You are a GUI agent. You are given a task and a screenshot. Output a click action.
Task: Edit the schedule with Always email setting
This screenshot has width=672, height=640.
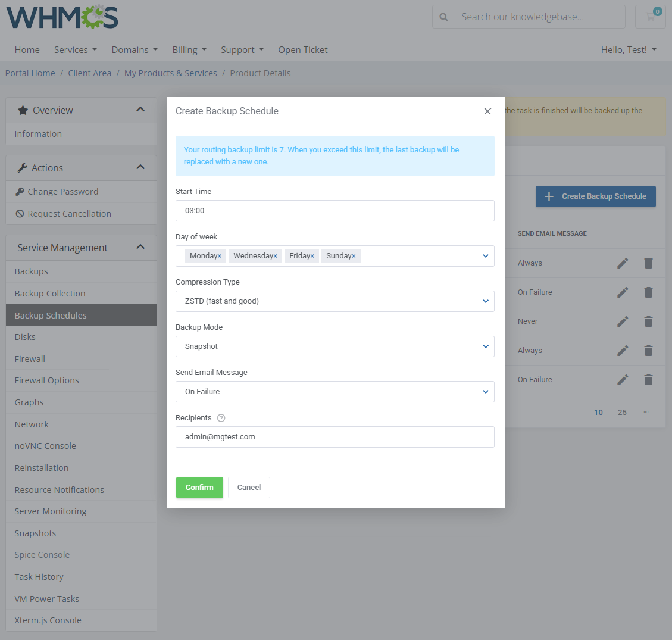click(x=623, y=263)
